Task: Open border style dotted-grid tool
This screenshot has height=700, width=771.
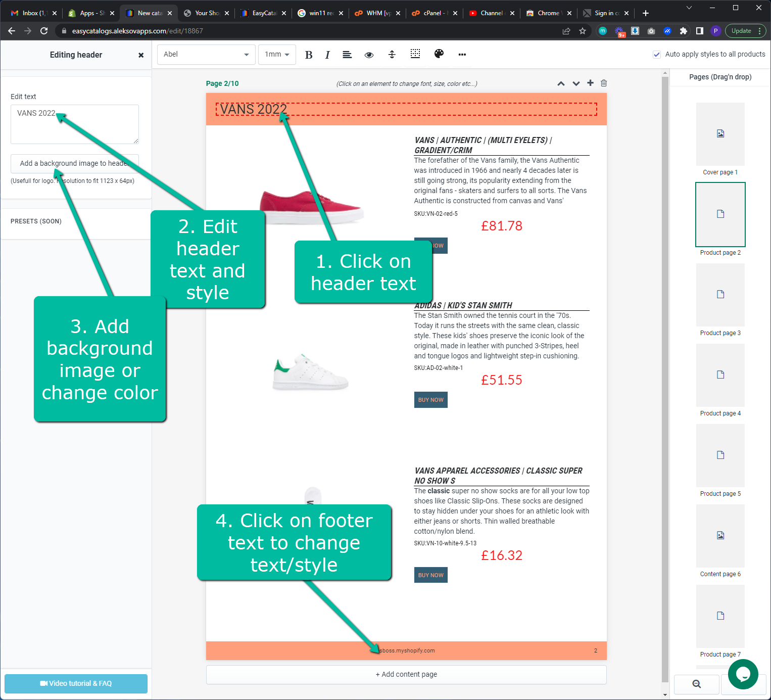Action: tap(415, 54)
